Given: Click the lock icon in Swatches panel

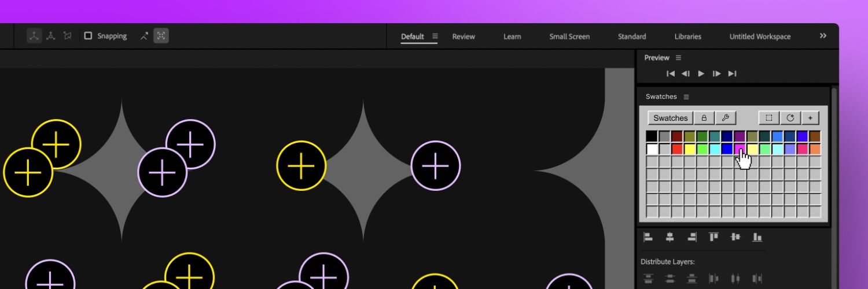Looking at the screenshot, I should 704,118.
